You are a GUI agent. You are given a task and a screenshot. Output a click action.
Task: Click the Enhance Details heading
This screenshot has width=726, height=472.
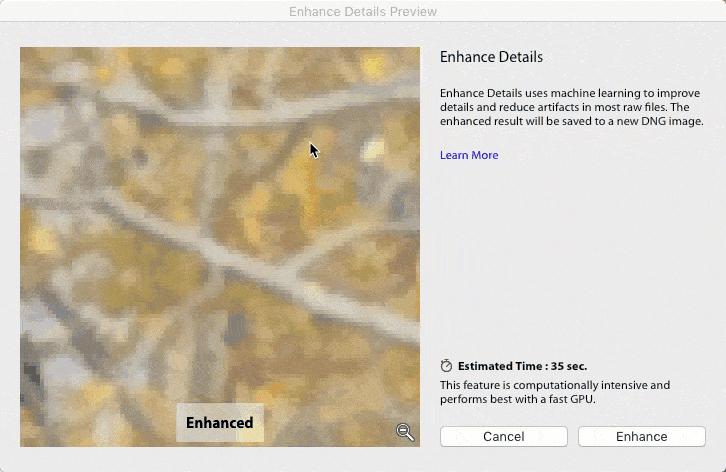(491, 57)
